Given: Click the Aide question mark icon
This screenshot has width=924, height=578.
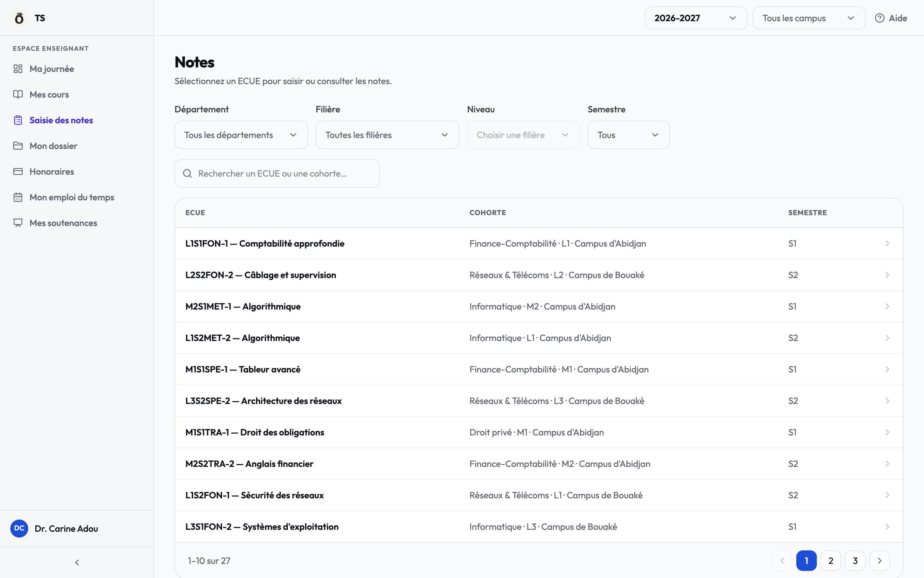Looking at the screenshot, I should [879, 18].
